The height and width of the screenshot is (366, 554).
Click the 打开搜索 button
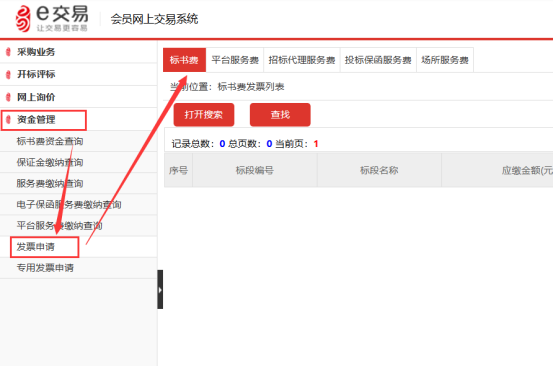(204, 114)
